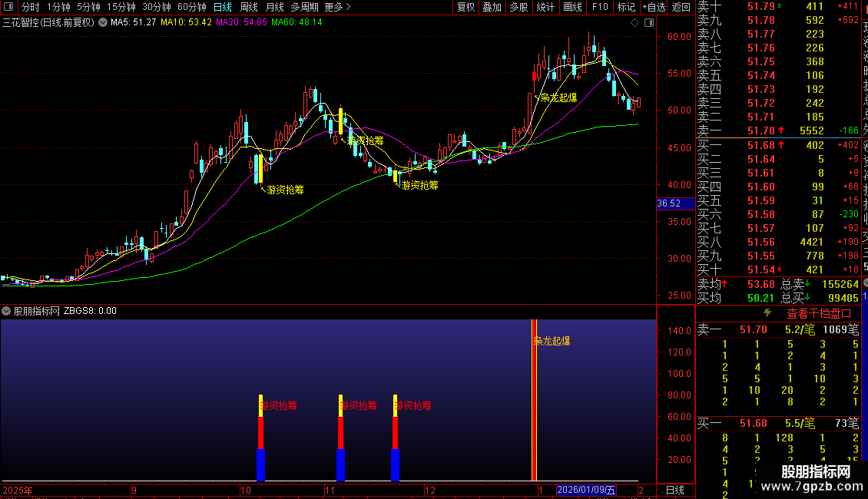Image resolution: width=868 pixels, height=499 pixels.
Task: Expand main chart indicator dropdown arrow
Action: (103, 23)
